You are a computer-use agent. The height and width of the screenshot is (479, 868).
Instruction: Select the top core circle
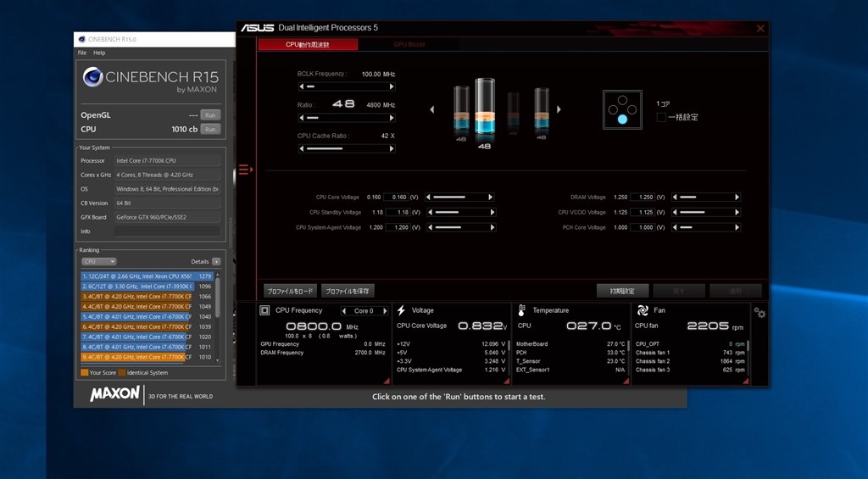[622, 100]
